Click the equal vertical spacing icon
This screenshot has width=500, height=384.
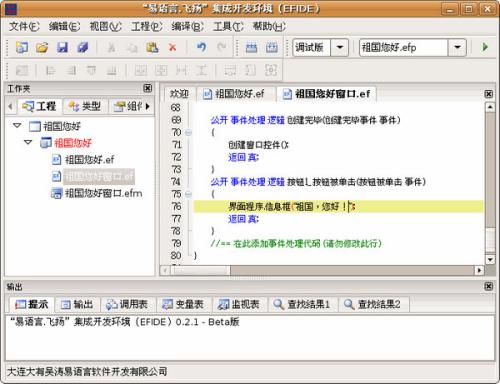point(201,70)
